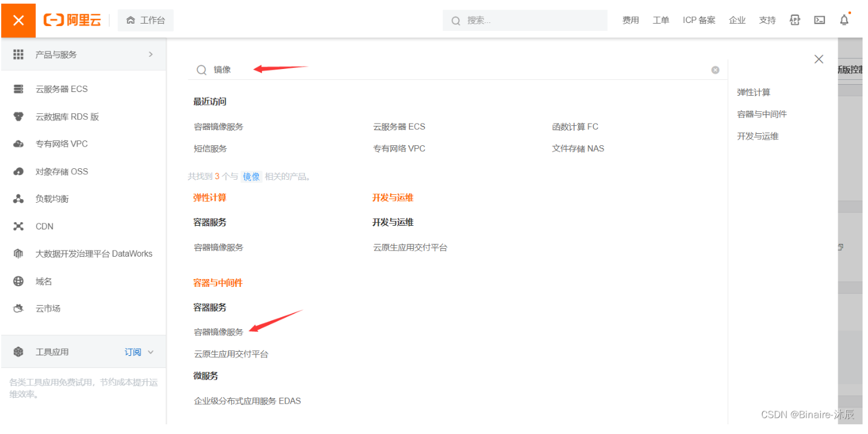Click the 微服务 subheading
The image size is (868, 434).
[206, 376]
